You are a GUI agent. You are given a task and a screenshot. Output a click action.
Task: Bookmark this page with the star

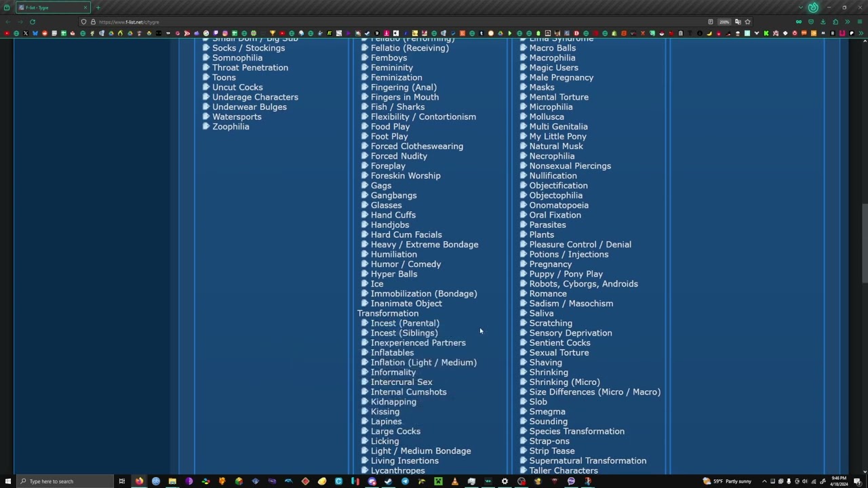point(747,22)
